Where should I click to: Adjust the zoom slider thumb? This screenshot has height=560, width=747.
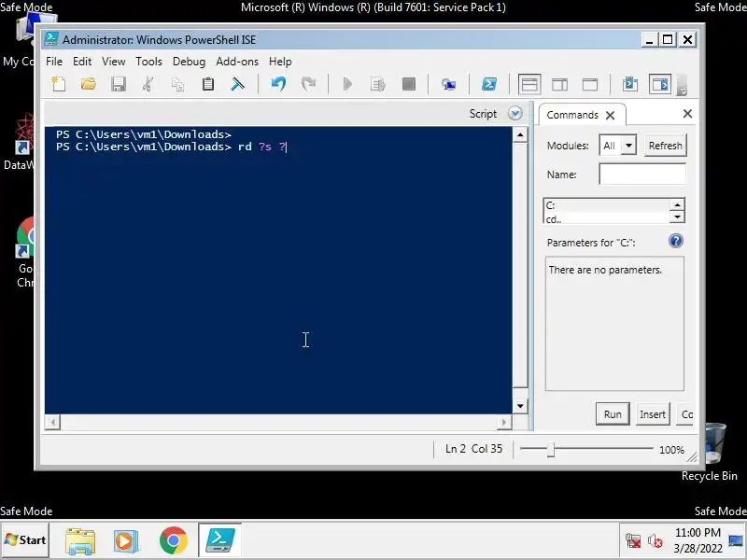551,450
